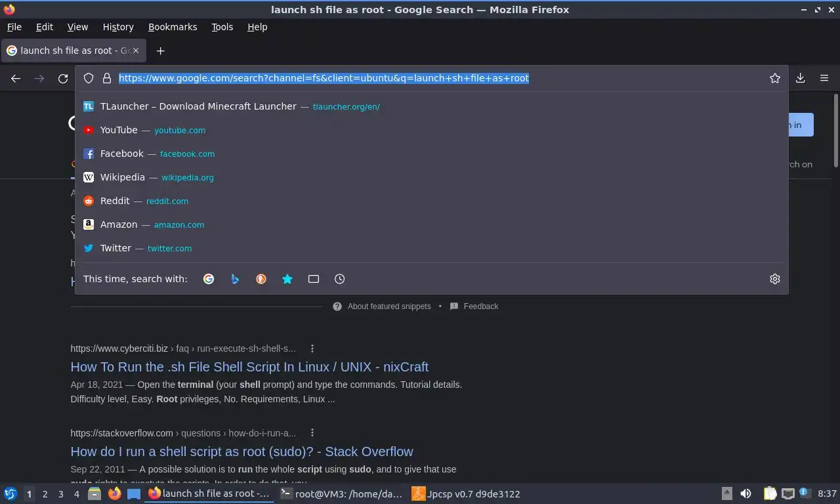The image size is (840, 504).
Task: Click the page vertical scrollbar
Action: pyautogui.click(x=835, y=131)
